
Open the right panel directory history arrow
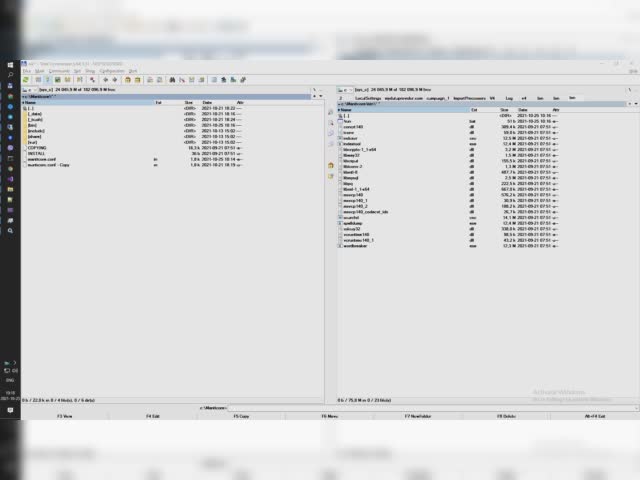coord(636,104)
